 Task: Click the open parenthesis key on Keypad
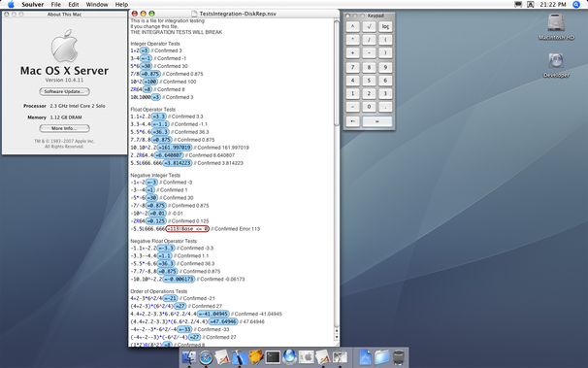click(x=385, y=40)
